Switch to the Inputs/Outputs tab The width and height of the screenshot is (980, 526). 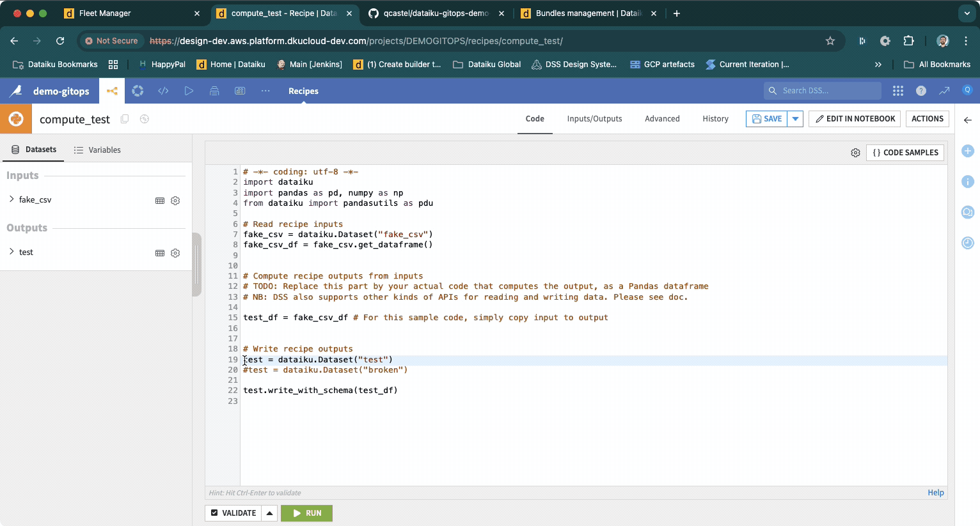pyautogui.click(x=594, y=119)
